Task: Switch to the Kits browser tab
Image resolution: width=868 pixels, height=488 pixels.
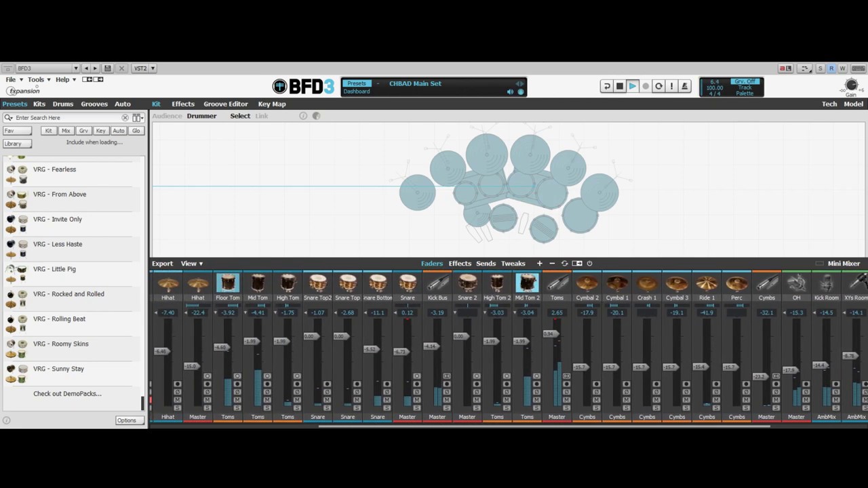Action: [x=39, y=104]
